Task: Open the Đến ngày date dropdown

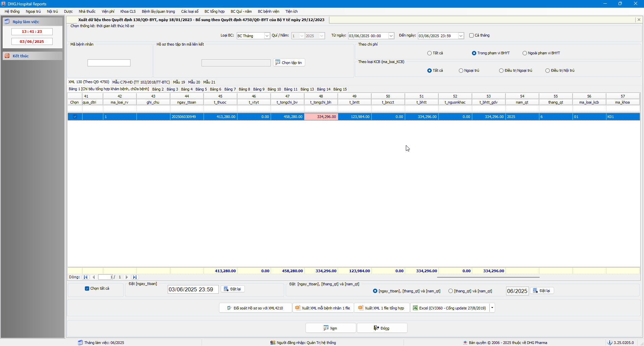Action: [461, 36]
